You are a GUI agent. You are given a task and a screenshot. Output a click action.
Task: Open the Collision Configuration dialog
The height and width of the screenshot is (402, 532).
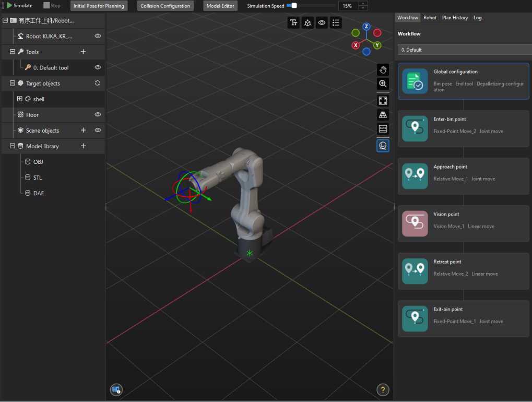coord(165,6)
